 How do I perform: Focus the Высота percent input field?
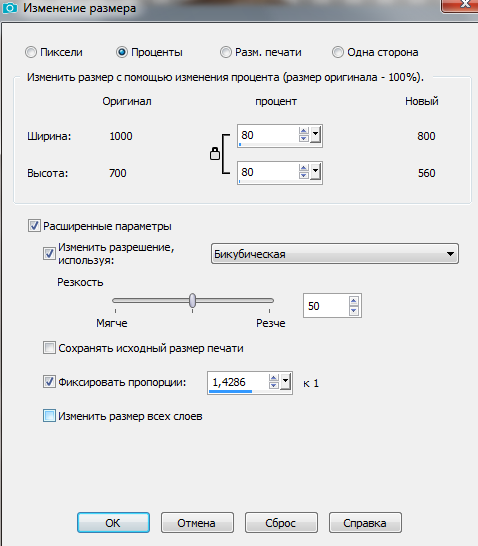[268, 172]
